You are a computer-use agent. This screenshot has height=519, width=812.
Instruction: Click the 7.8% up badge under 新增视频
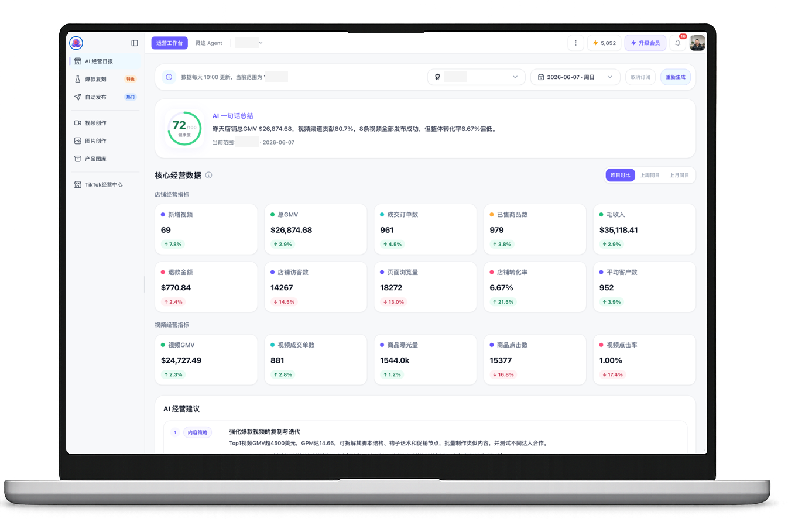point(173,244)
